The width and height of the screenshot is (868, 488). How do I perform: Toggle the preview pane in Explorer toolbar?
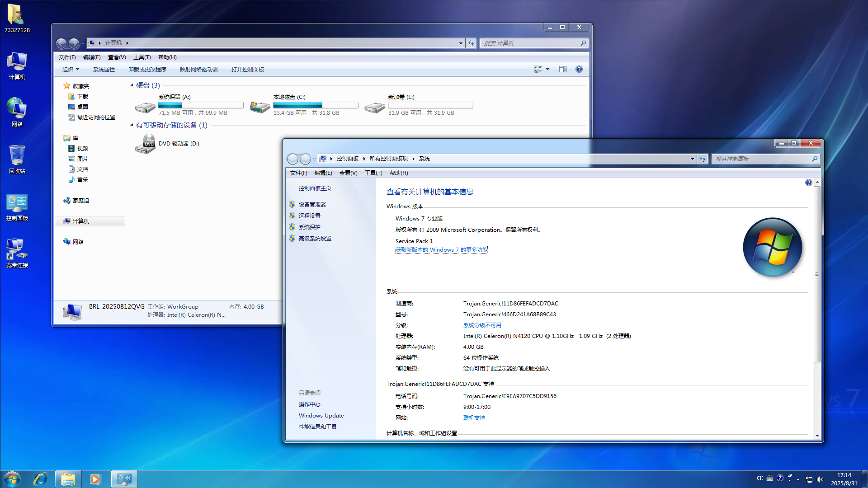tap(563, 69)
